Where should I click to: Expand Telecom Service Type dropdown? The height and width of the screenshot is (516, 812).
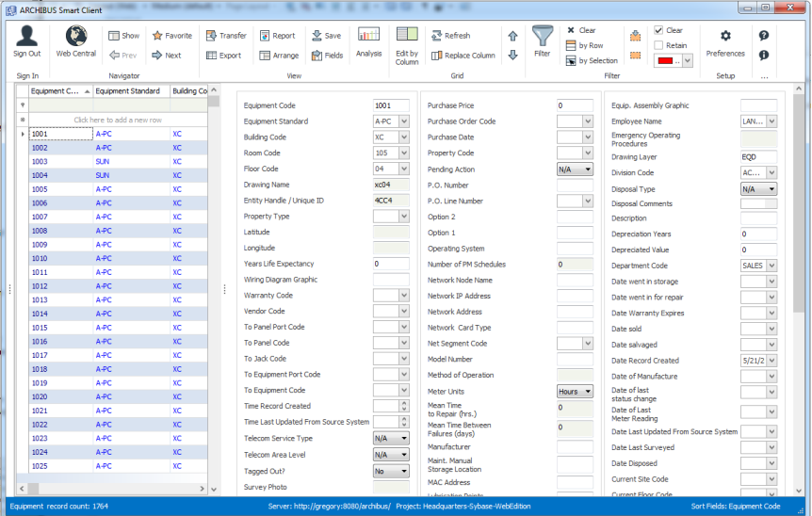coord(404,438)
